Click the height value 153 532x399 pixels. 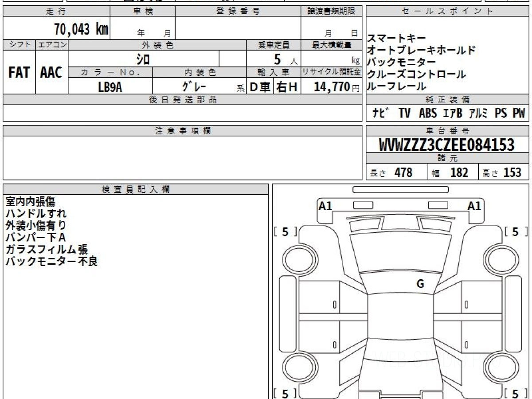coord(512,172)
